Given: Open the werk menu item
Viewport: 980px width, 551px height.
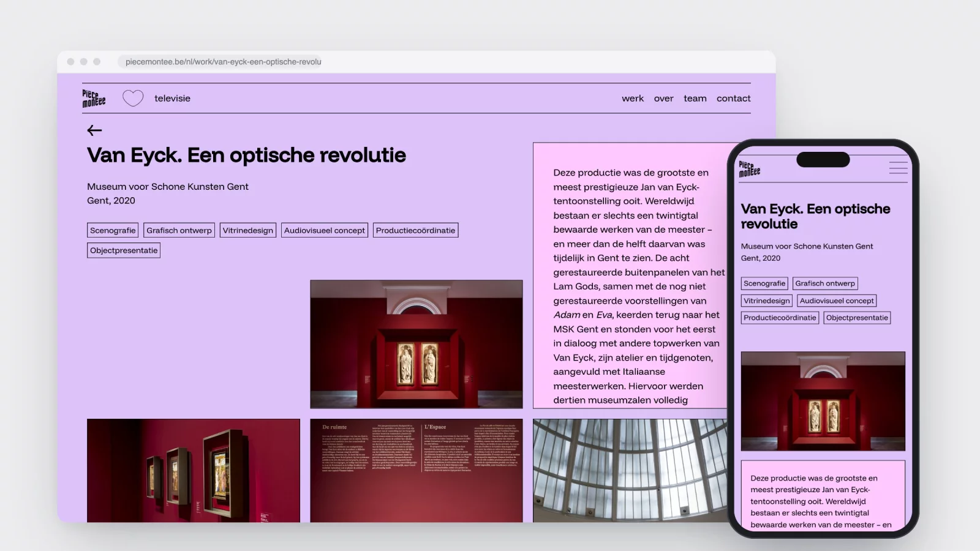Looking at the screenshot, I should tap(633, 98).
